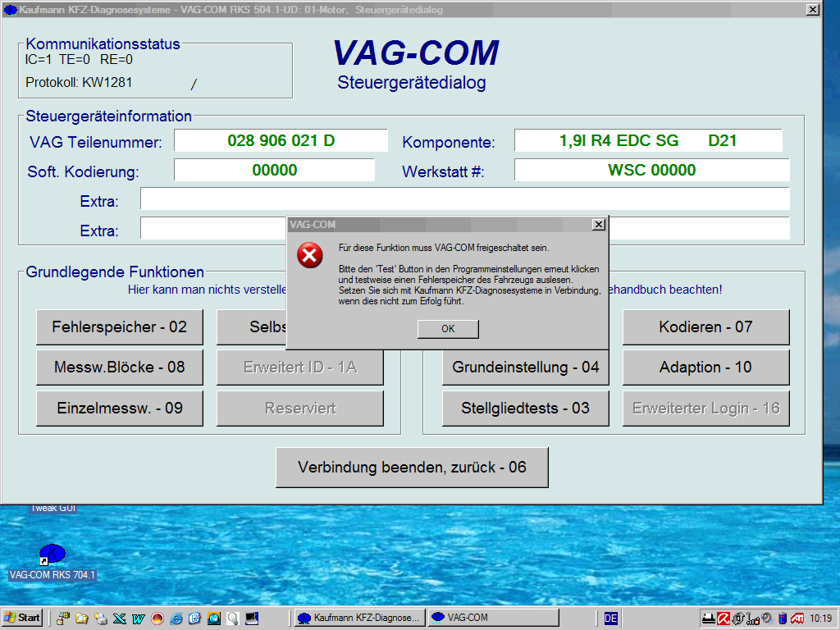The height and width of the screenshot is (630, 840).
Task: Open volume control tray icon
Action: (767, 619)
